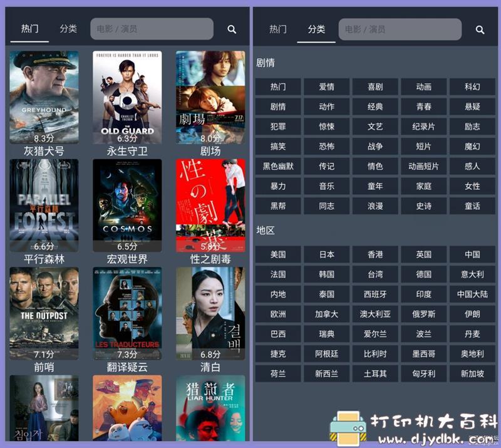Screen dimensions: 501x448
Task: Filter by region 意大利
Action: [x=472, y=274]
